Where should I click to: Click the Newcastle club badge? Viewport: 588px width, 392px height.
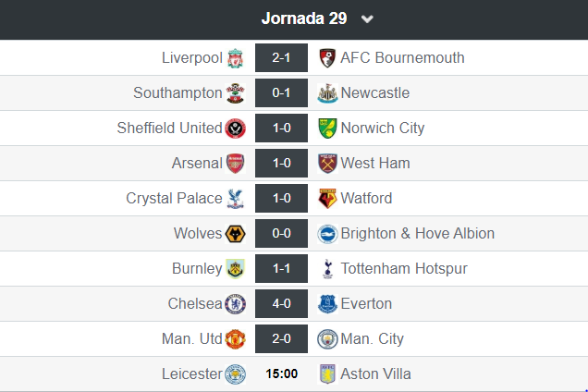[325, 93]
